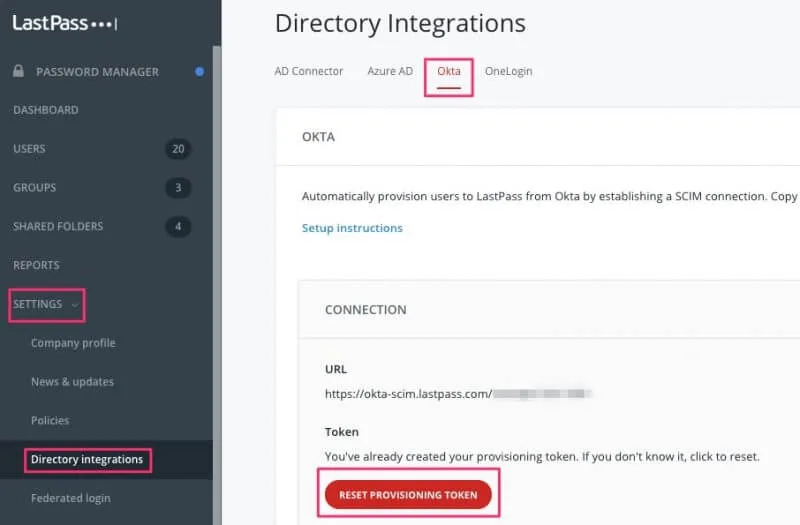The width and height of the screenshot is (800, 525).
Task: Open Shared Folders page
Action: point(58,227)
